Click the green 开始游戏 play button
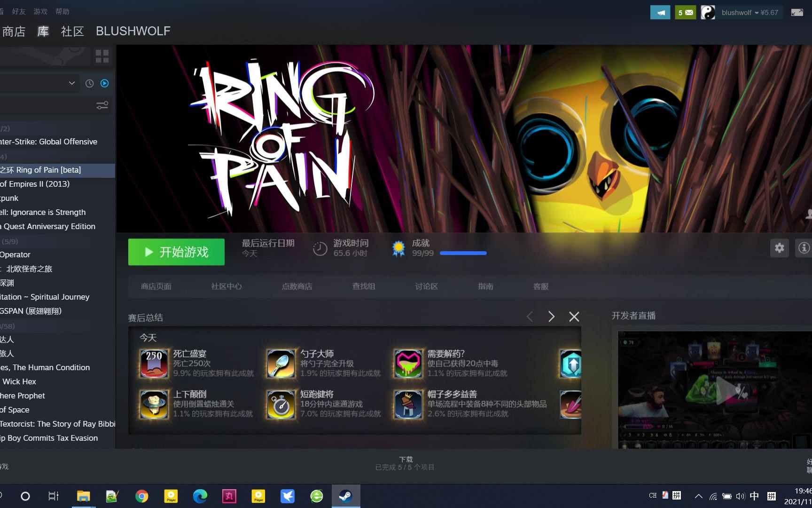The image size is (812, 508). (x=176, y=252)
